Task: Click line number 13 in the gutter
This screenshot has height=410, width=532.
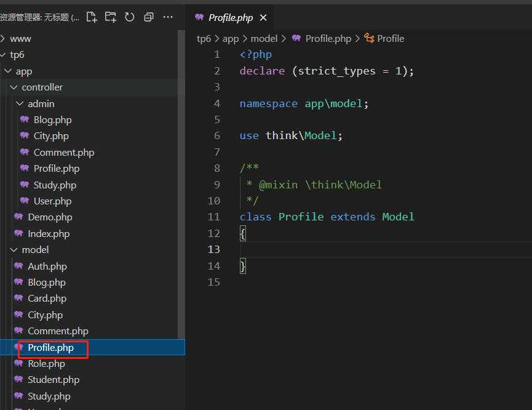Action: [x=214, y=250]
